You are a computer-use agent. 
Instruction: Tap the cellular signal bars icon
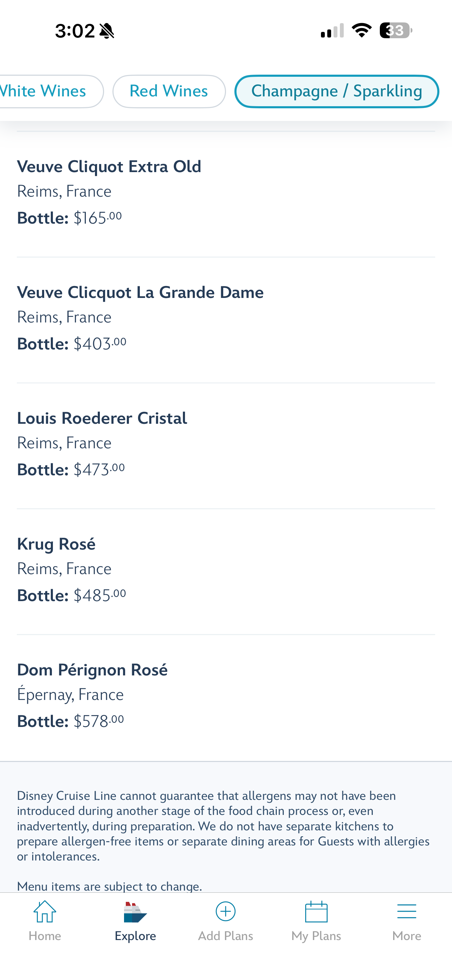tap(332, 31)
